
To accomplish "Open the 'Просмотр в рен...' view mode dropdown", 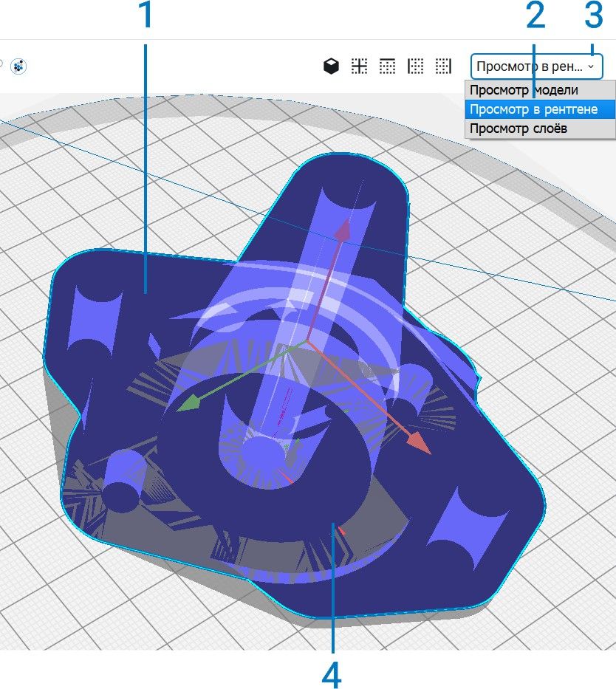I will 536,66.
